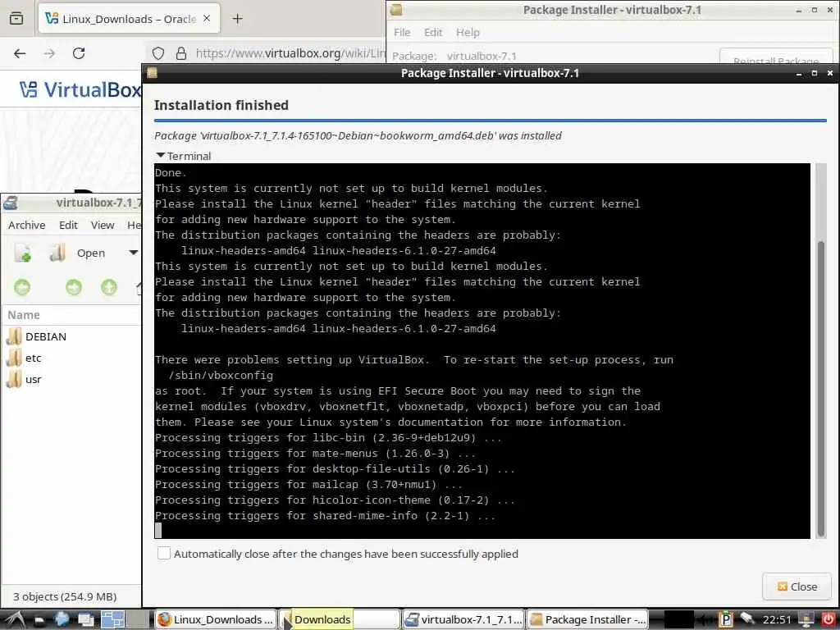Click the Name column header

[71, 315]
